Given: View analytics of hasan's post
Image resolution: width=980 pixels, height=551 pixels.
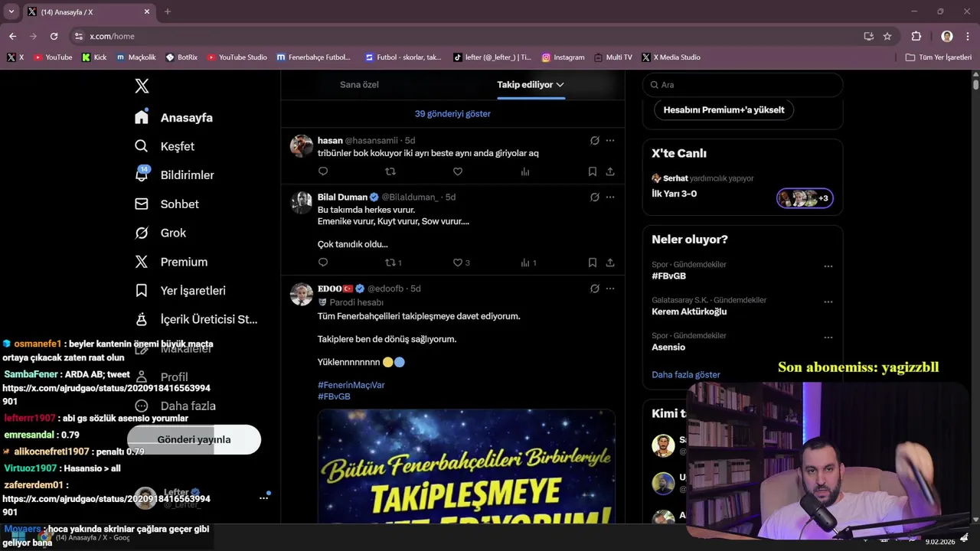Looking at the screenshot, I should click(525, 171).
